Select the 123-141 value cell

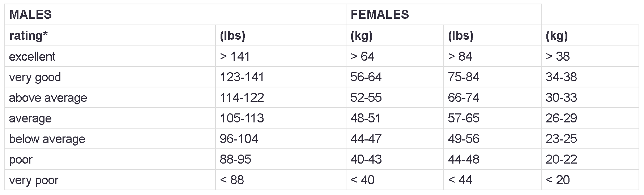point(281,77)
